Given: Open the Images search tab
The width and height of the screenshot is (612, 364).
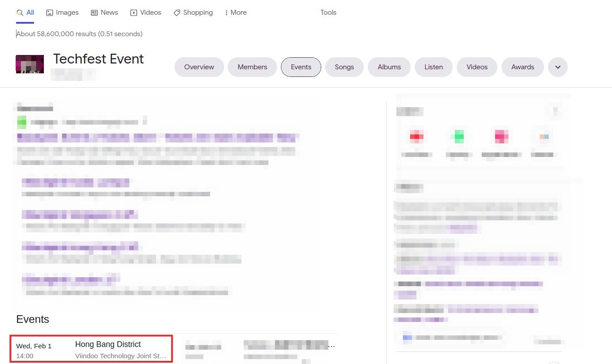Looking at the screenshot, I should click(63, 13).
